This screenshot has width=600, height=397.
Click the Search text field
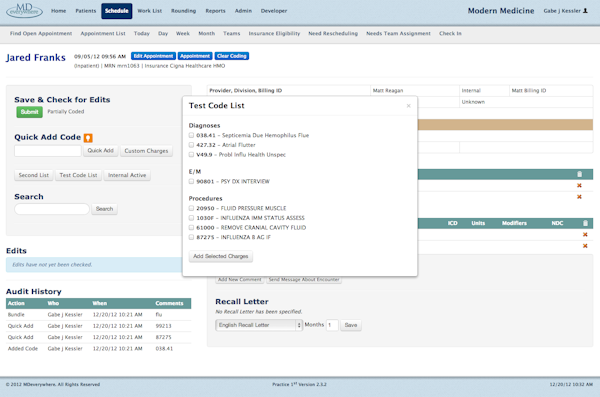pos(52,209)
